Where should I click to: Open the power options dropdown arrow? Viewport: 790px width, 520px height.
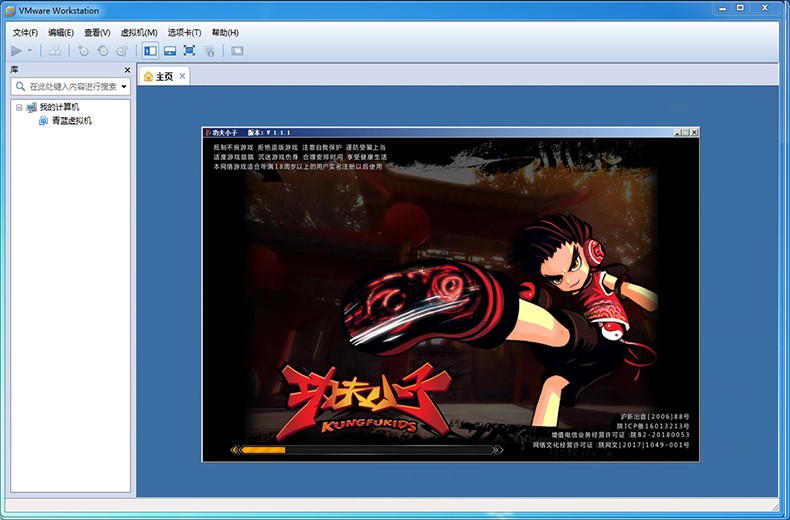(30, 50)
